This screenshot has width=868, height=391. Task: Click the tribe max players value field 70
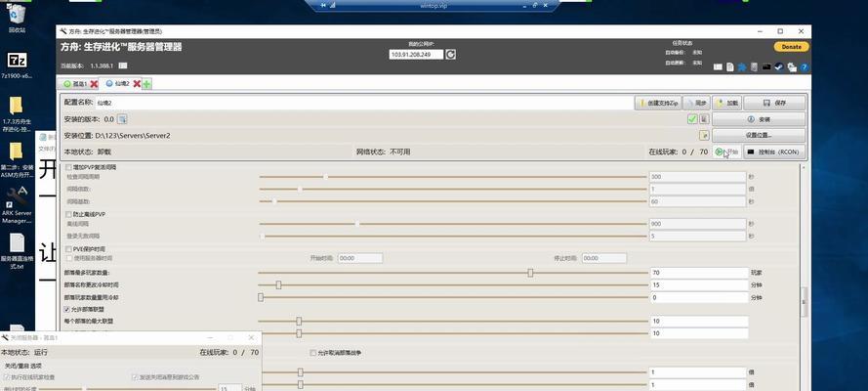point(699,273)
